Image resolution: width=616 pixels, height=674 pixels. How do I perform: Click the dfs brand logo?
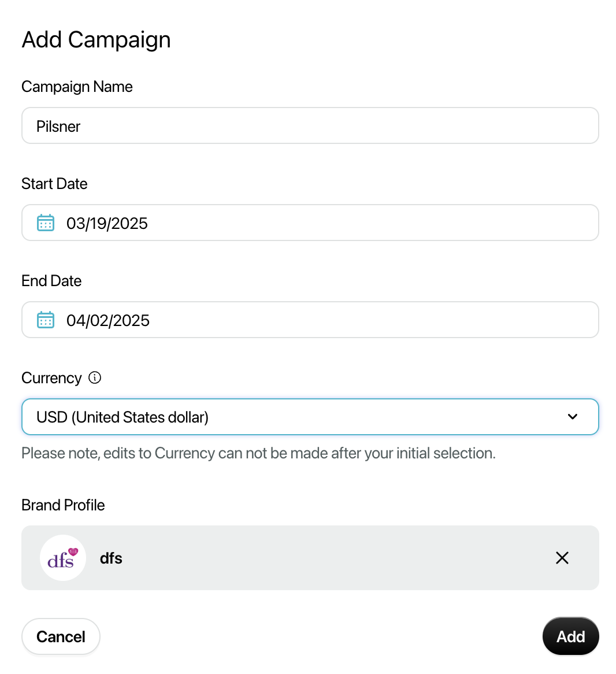click(x=63, y=558)
